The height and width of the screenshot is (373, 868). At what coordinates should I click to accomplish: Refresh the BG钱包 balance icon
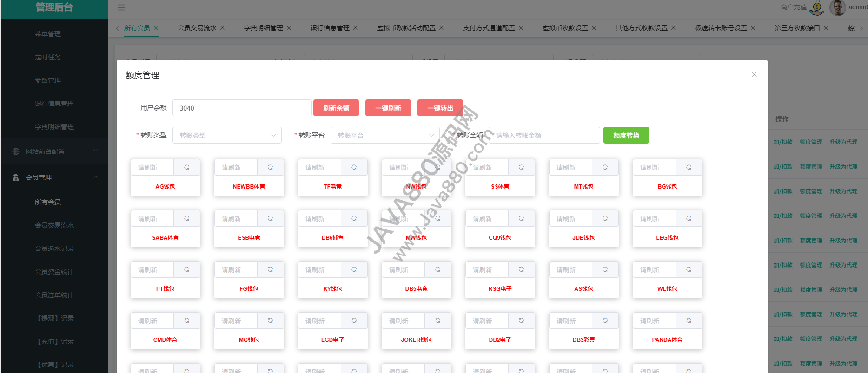click(x=689, y=167)
